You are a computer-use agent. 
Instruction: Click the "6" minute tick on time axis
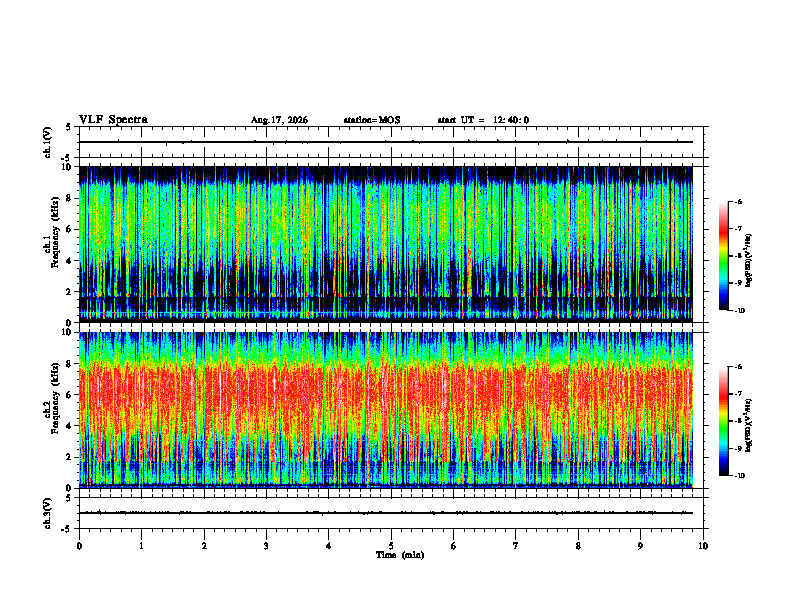pyautogui.click(x=453, y=546)
